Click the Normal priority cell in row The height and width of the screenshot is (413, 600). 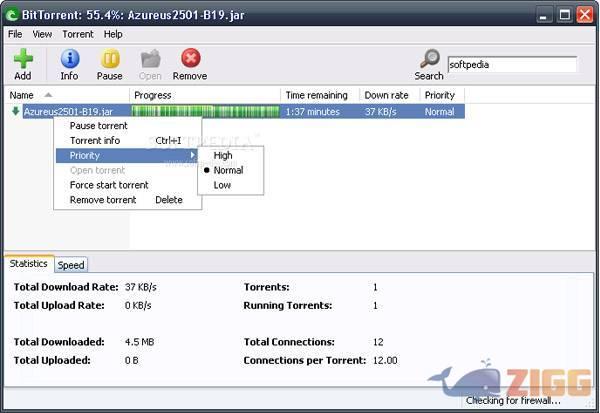[x=440, y=112]
